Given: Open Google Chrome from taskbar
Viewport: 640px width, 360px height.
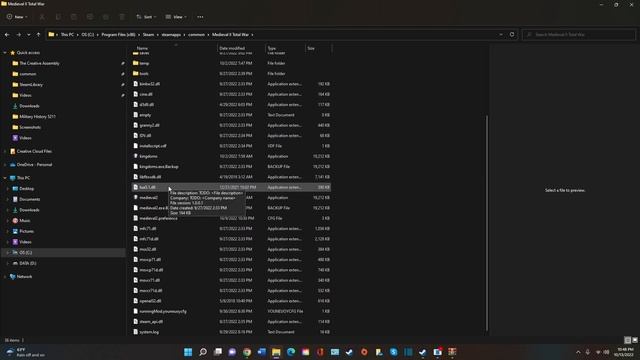Looking at the screenshot, I should click(x=247, y=352).
